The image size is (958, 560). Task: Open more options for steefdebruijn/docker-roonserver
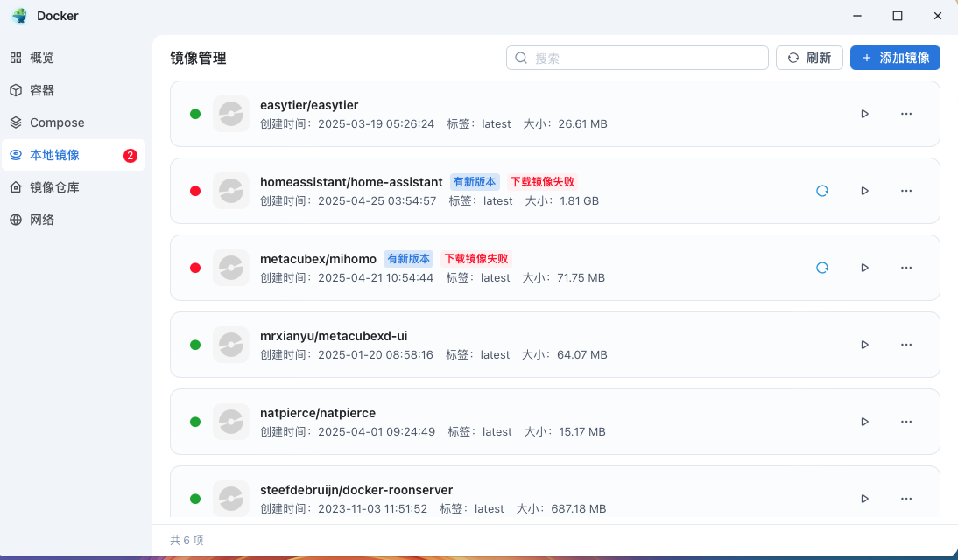click(906, 499)
